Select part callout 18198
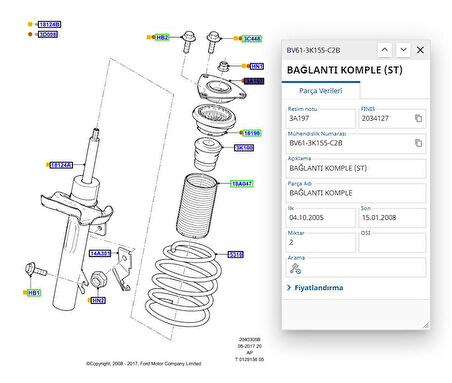The width and height of the screenshot is (452, 383). click(252, 133)
